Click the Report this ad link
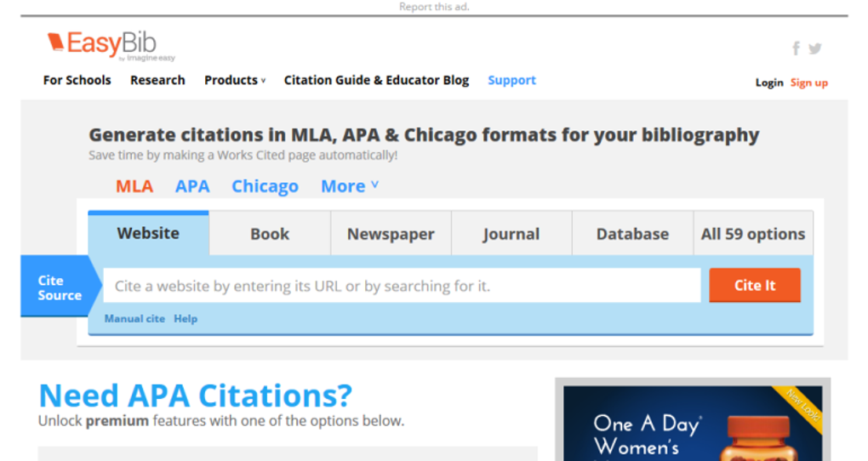The height and width of the screenshot is (461, 868). point(434,7)
